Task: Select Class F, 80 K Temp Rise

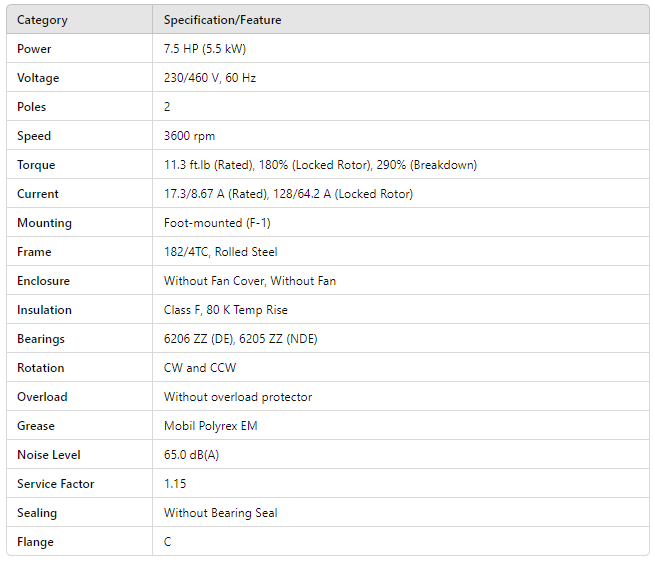Action: (225, 310)
